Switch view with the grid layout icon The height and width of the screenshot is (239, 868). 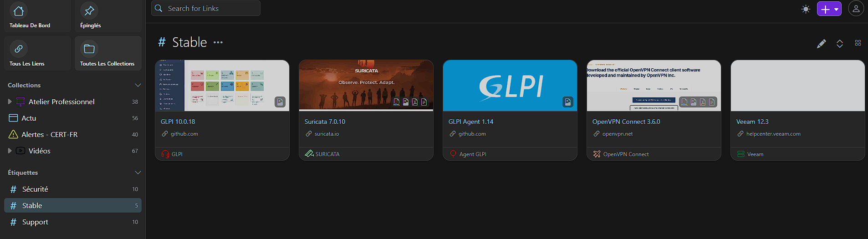[x=858, y=43]
